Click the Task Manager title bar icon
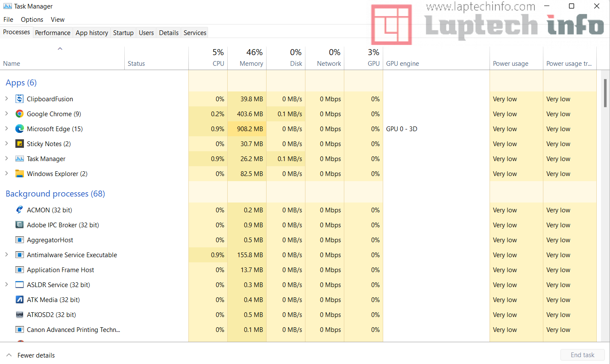Viewport: 610px width, 364px height. (8, 6)
